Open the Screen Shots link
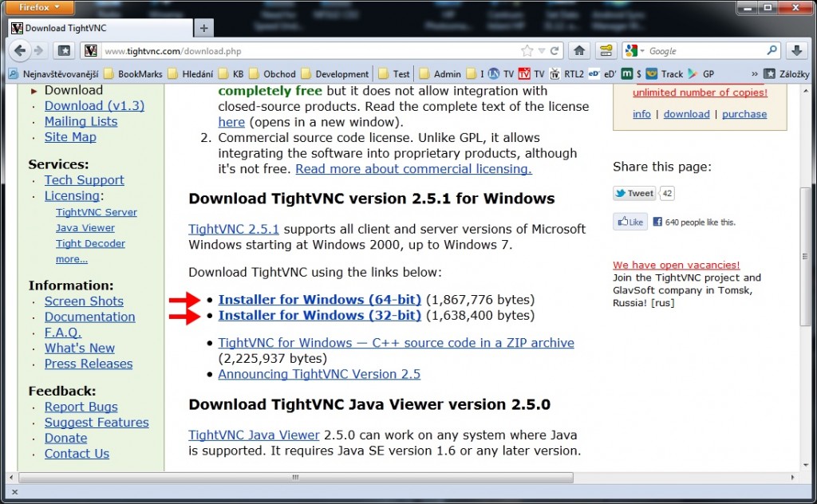The height and width of the screenshot is (504, 817). pyautogui.click(x=84, y=301)
